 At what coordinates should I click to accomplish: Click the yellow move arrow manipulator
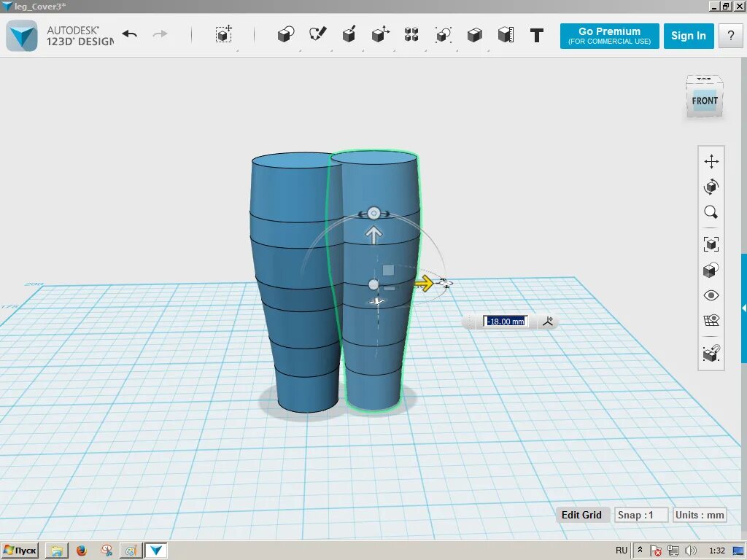tap(423, 284)
